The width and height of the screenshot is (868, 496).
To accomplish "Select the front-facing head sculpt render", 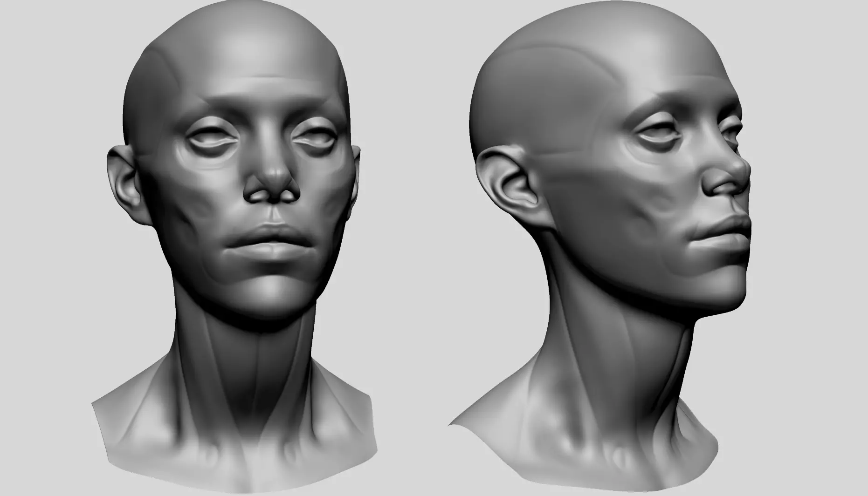I will (234, 247).
